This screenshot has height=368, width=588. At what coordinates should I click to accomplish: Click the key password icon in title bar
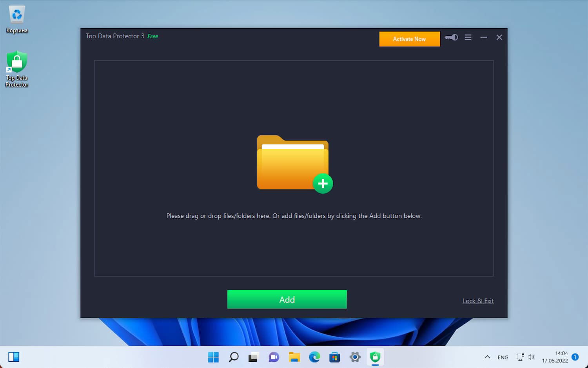452,37
